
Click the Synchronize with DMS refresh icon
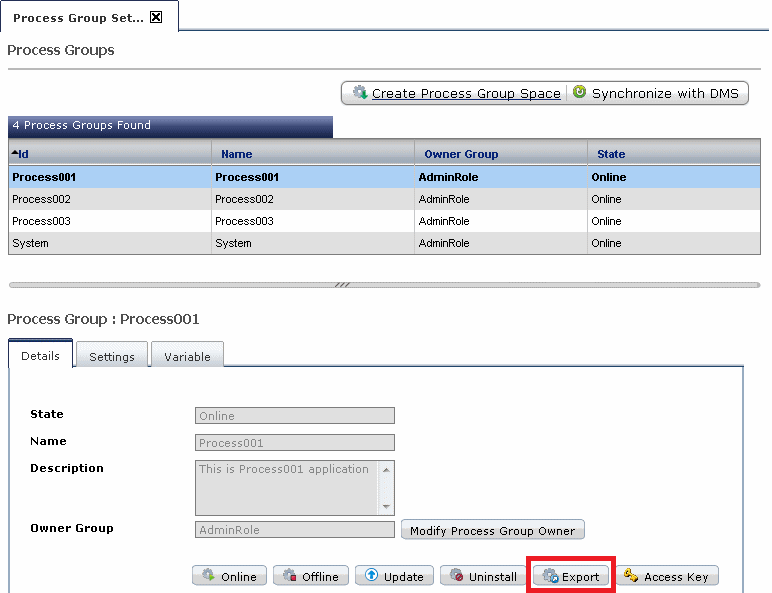point(579,93)
